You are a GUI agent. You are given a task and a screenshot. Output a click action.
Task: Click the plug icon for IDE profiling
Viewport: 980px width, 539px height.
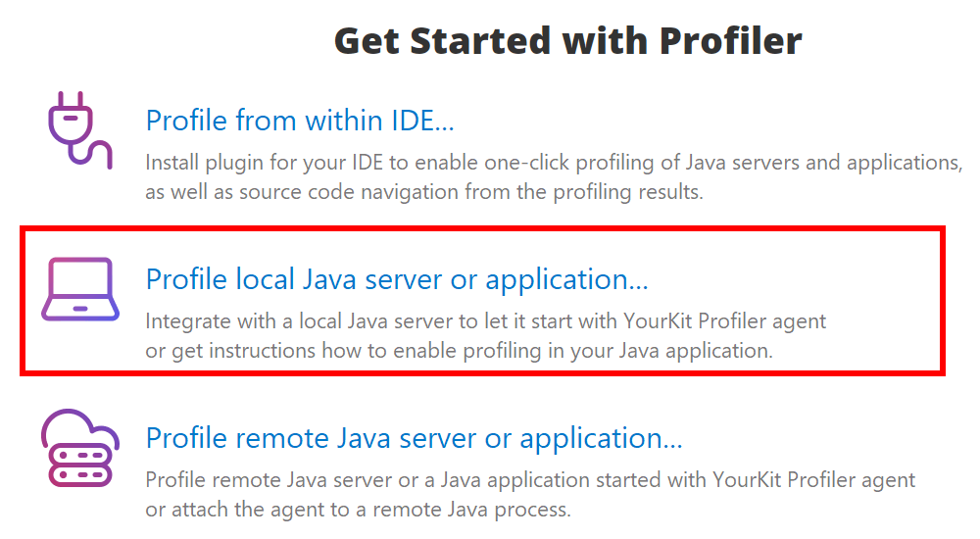click(x=80, y=130)
